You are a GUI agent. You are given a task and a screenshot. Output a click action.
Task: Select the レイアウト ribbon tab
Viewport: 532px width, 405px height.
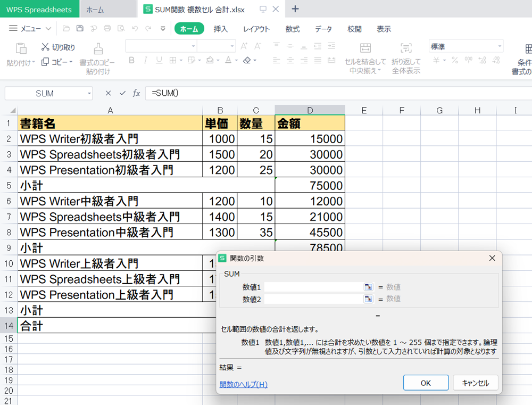point(256,29)
